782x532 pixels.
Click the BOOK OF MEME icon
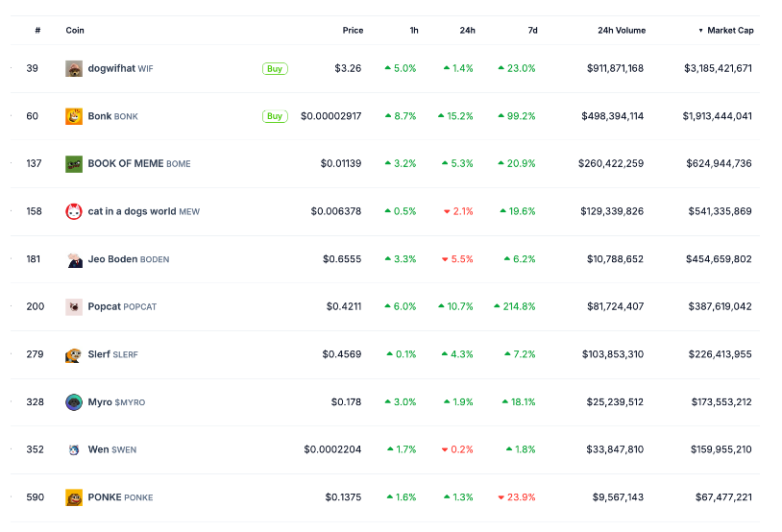[x=74, y=164]
